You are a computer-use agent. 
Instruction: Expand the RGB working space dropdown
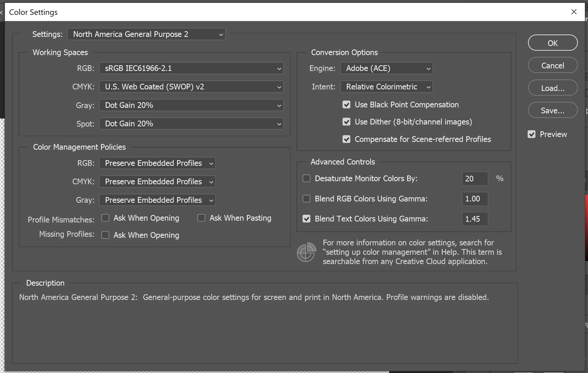(x=191, y=68)
